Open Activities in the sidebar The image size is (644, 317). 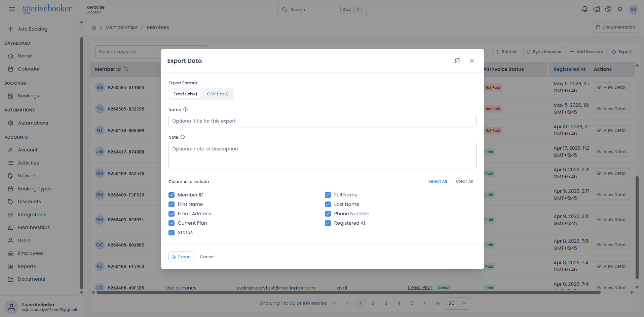coord(28,163)
